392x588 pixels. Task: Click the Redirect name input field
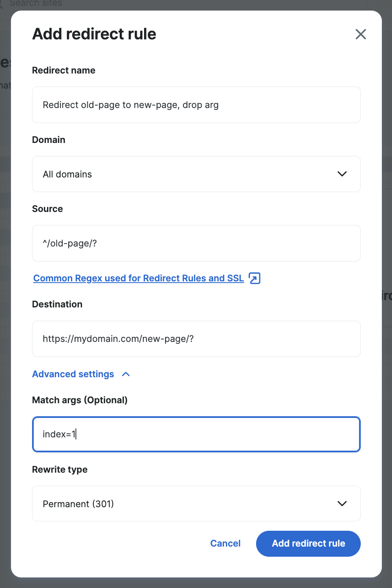click(196, 105)
